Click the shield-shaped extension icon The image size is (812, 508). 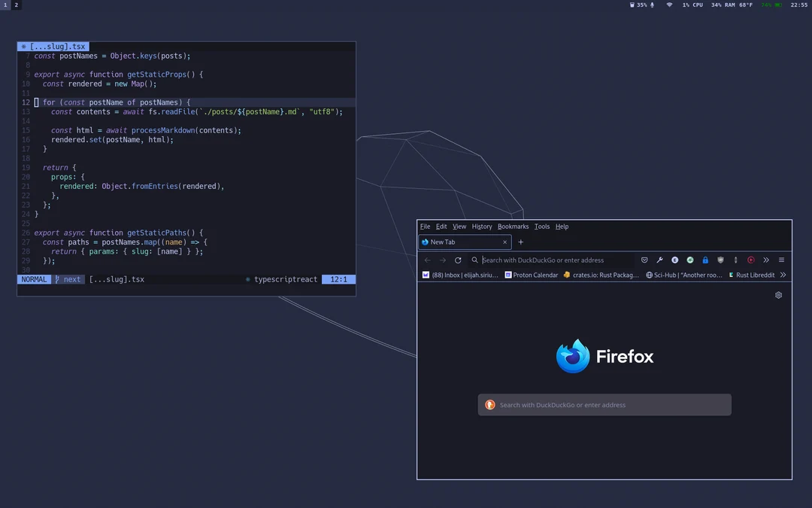pyautogui.click(x=720, y=260)
